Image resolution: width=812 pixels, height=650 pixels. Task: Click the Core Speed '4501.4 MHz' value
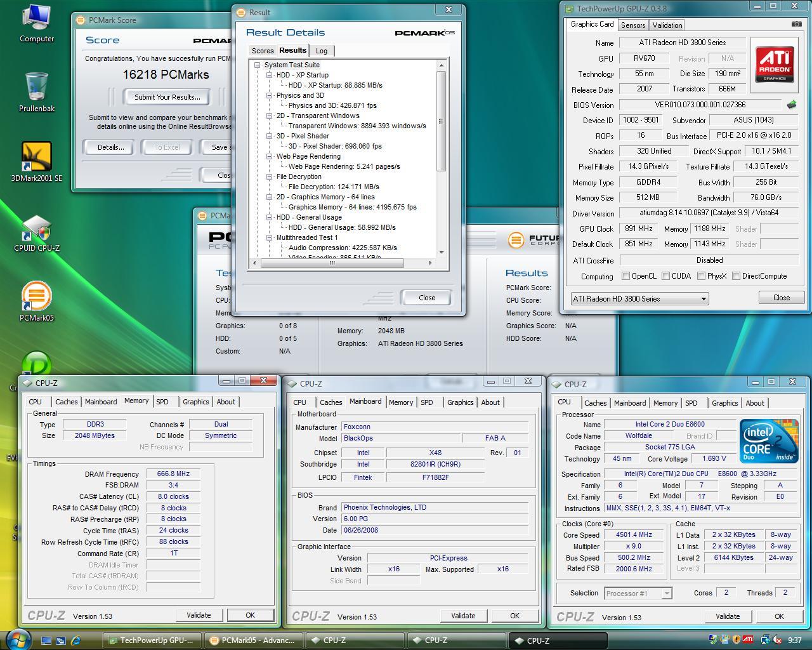634,534
